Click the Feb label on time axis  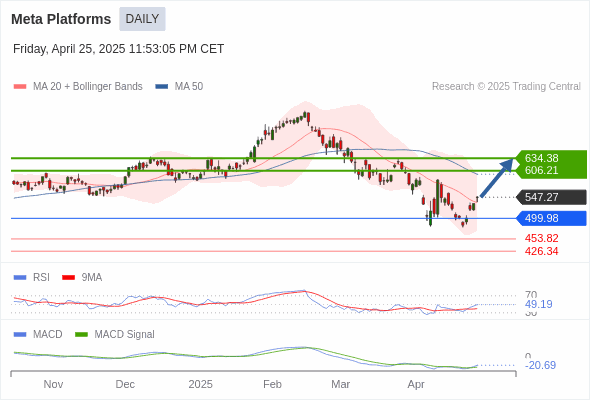tap(272, 385)
